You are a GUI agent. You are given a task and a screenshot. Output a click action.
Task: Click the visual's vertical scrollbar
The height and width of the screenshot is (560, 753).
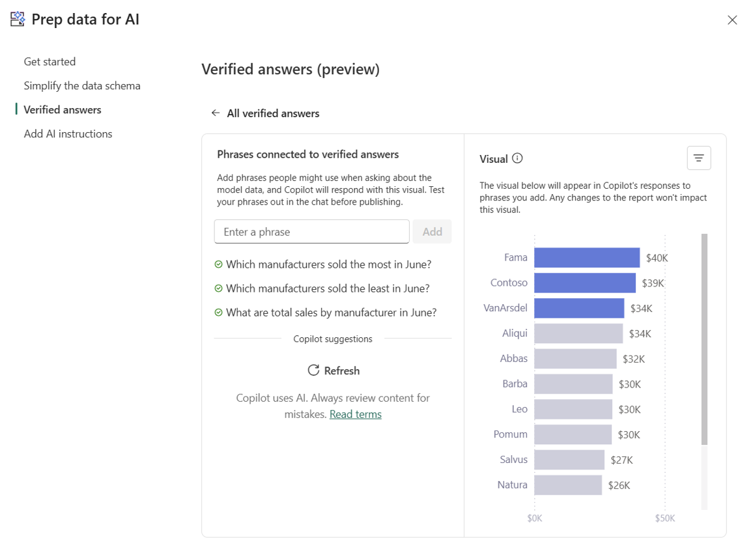click(x=704, y=339)
